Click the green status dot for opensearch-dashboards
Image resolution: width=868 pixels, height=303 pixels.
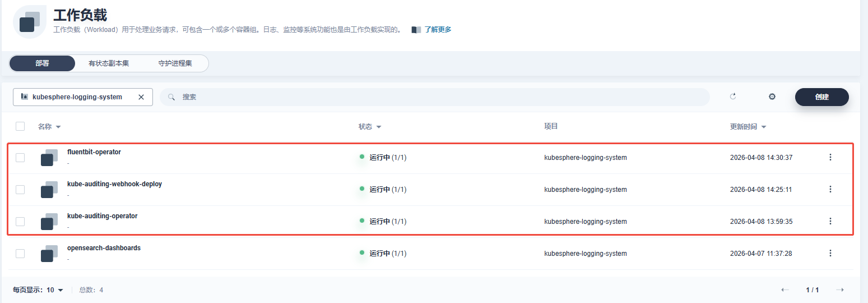pos(362,252)
